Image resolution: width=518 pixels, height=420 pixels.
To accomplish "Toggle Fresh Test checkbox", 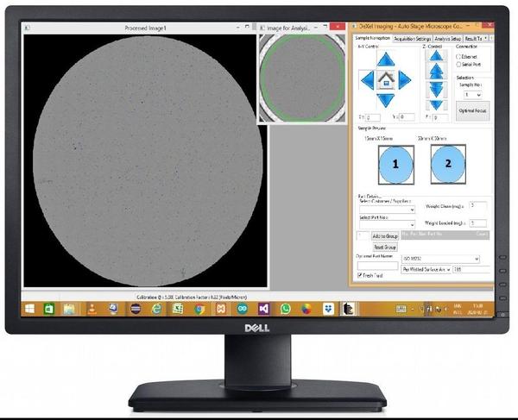I will click(x=360, y=275).
